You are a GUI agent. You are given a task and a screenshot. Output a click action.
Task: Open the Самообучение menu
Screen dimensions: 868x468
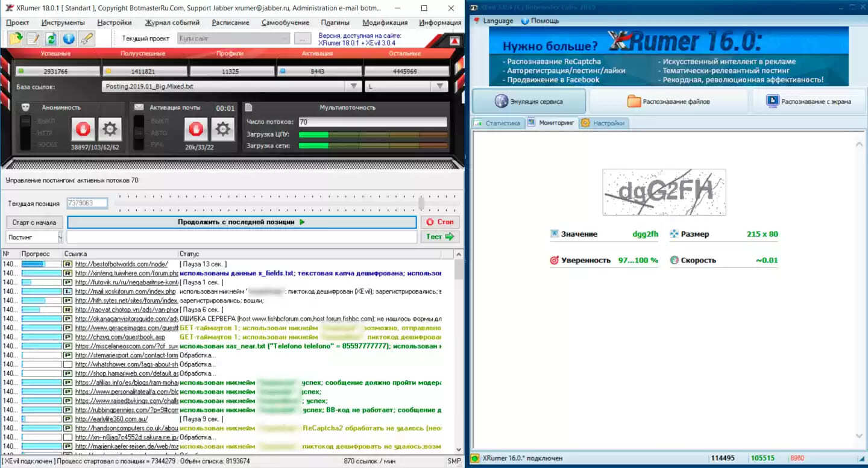285,22
